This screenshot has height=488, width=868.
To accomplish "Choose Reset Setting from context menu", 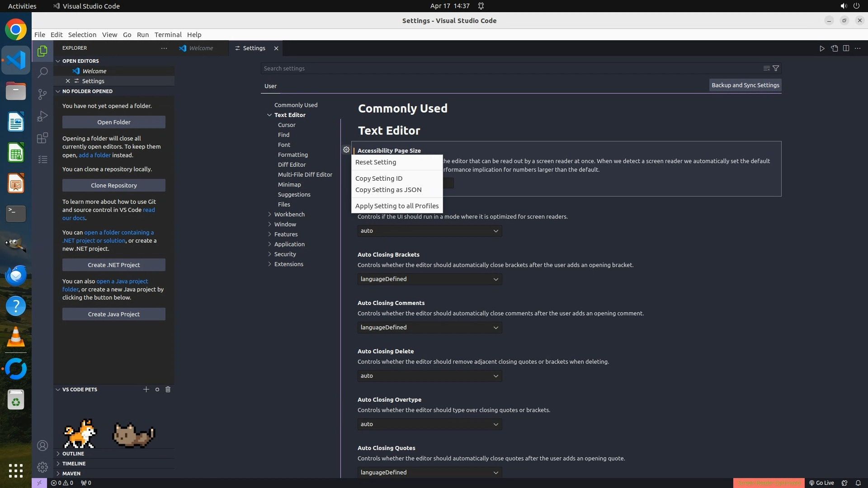I will tap(375, 162).
